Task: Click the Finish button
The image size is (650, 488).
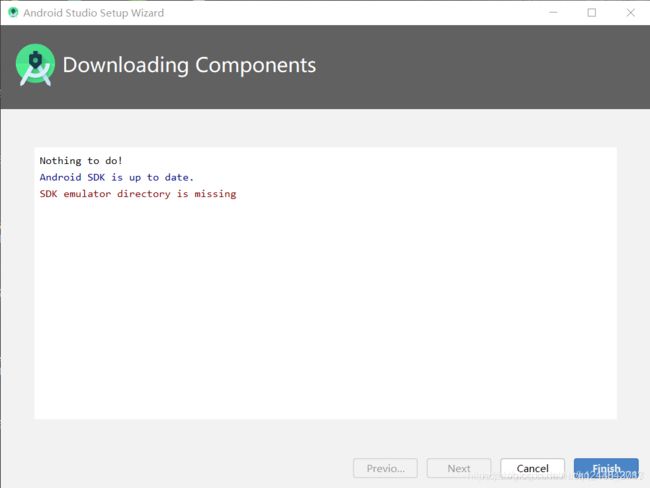Action: (x=606, y=469)
